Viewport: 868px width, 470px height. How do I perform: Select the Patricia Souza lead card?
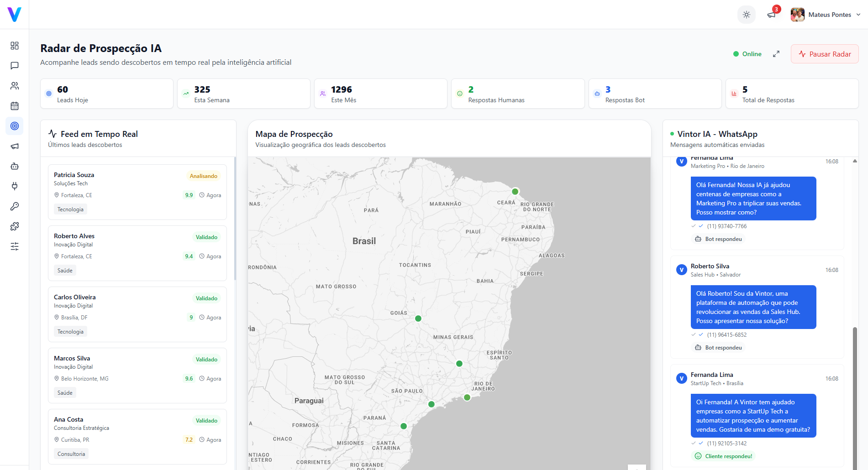[x=137, y=192]
